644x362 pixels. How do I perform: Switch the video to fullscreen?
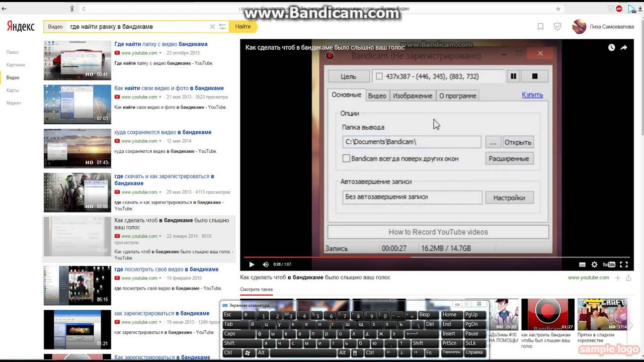623,264
